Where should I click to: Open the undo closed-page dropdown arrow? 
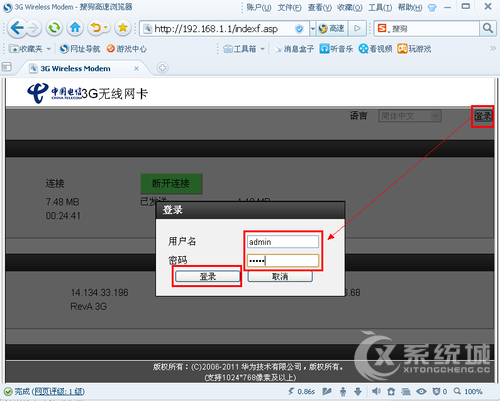tap(106, 28)
